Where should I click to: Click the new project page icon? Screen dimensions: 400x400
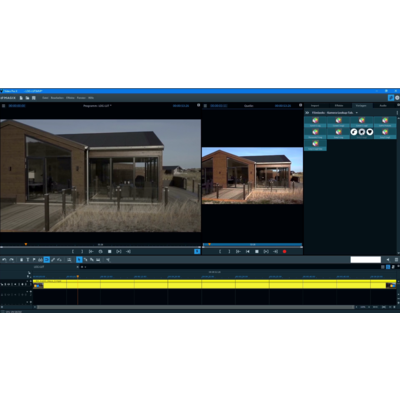coord(21,98)
